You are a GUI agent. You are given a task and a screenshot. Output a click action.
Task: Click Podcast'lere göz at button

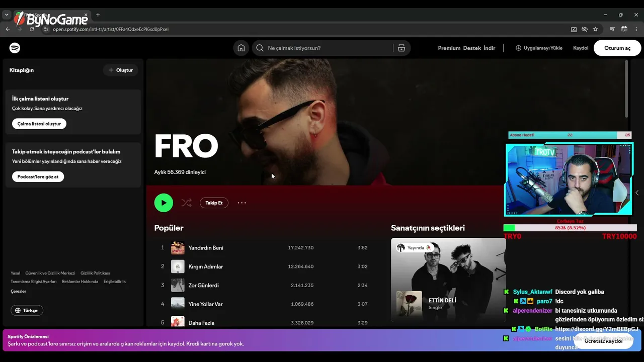[38, 176]
